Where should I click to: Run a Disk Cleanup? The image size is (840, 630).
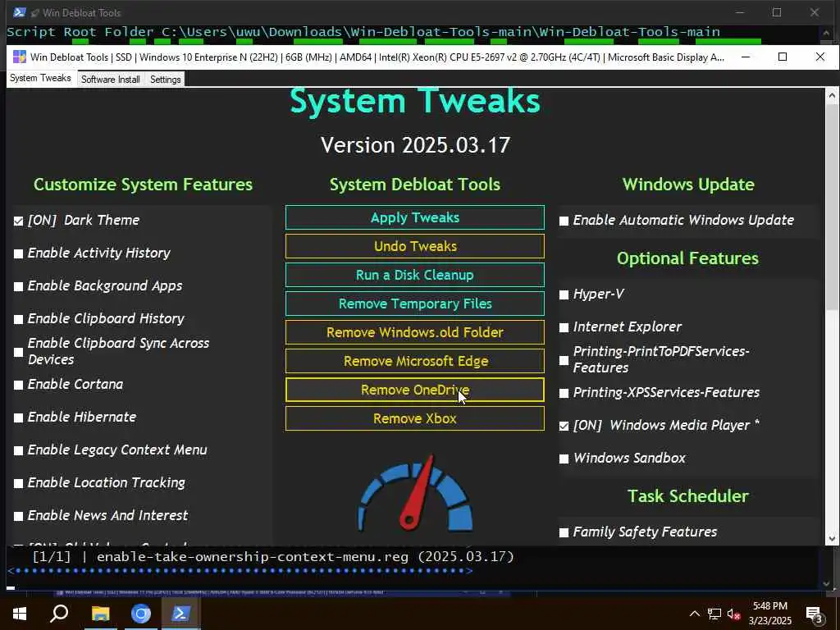pos(414,275)
